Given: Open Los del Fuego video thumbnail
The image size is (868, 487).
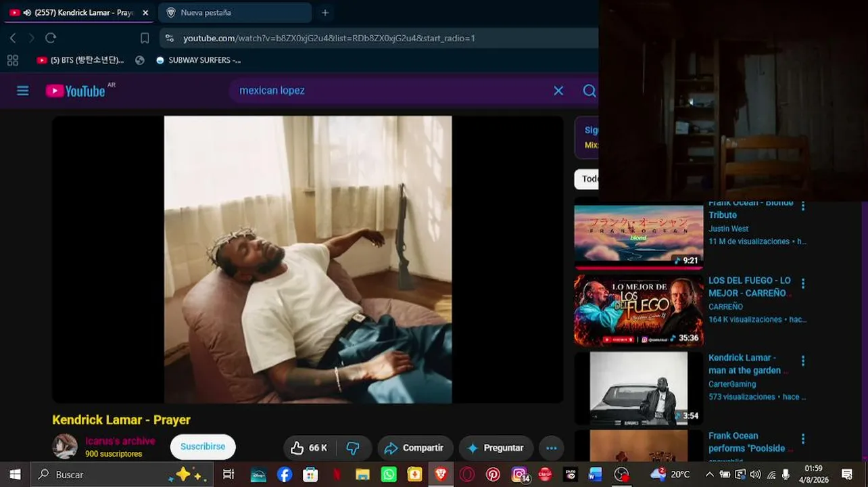Looking at the screenshot, I should tap(638, 312).
